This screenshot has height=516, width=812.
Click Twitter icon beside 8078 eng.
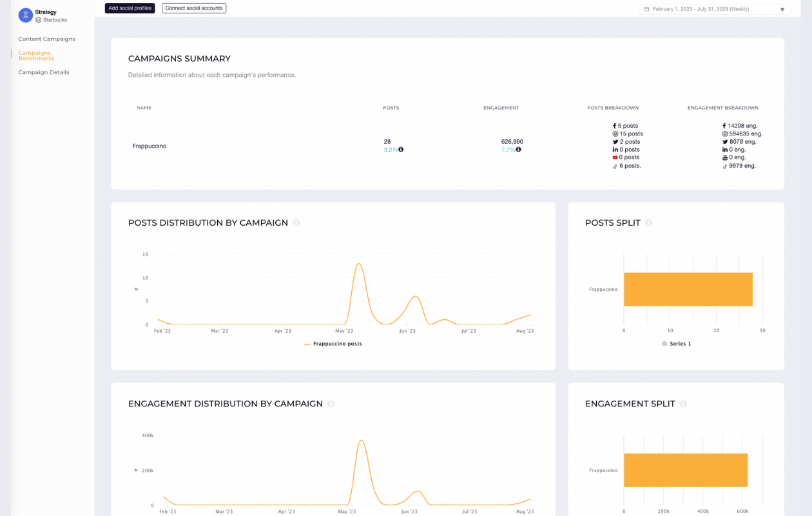(x=724, y=142)
